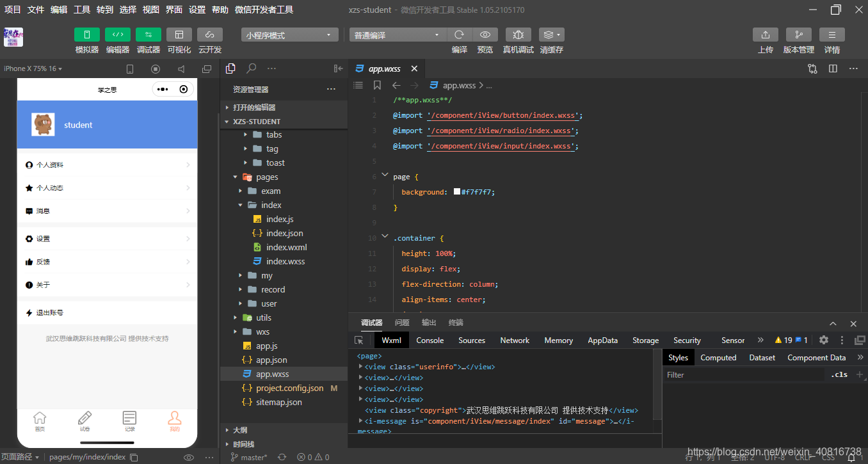This screenshot has height=464, width=868.
Task: Switch to the Network tab
Action: [515, 340]
